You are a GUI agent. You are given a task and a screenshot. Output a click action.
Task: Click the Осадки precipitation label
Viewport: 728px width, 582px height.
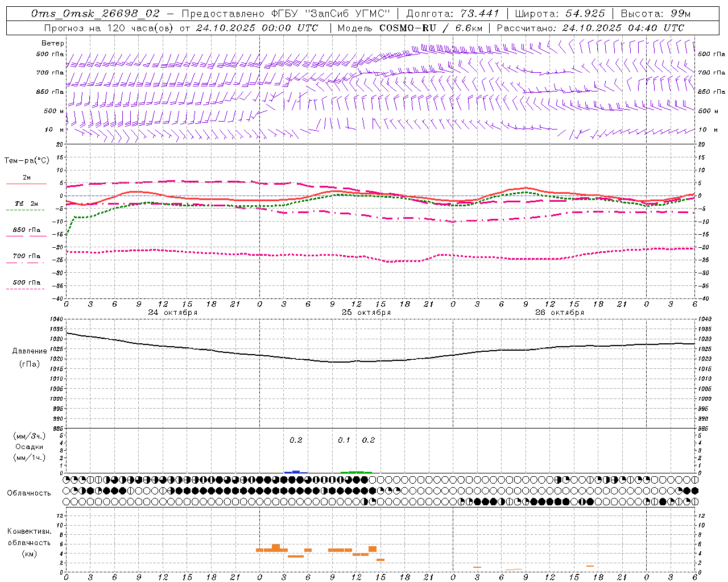click(30, 447)
